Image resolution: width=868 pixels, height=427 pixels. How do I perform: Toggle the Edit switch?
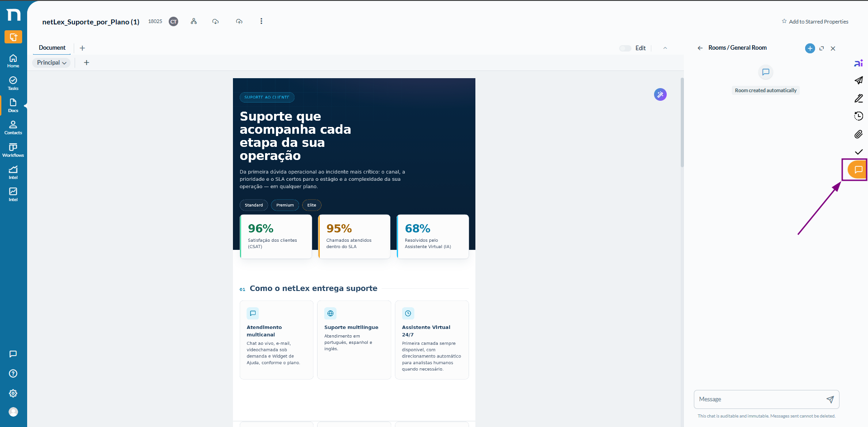[x=625, y=48]
